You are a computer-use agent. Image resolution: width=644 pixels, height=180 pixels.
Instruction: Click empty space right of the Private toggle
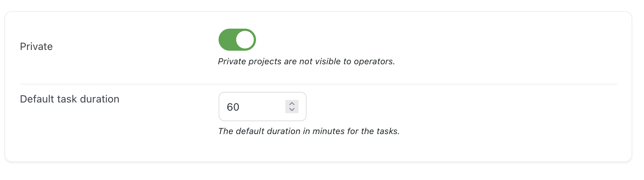point(440,40)
